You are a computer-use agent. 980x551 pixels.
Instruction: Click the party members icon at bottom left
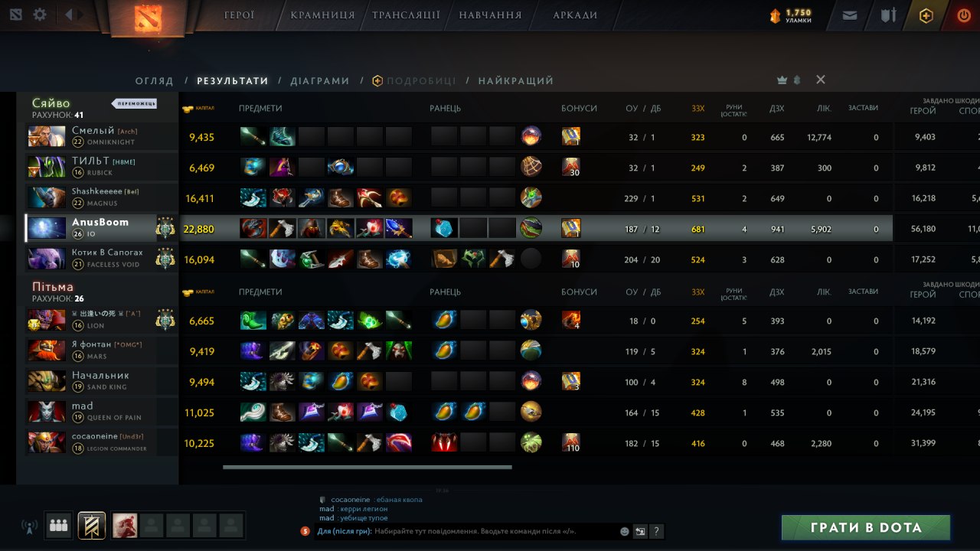[x=59, y=526]
